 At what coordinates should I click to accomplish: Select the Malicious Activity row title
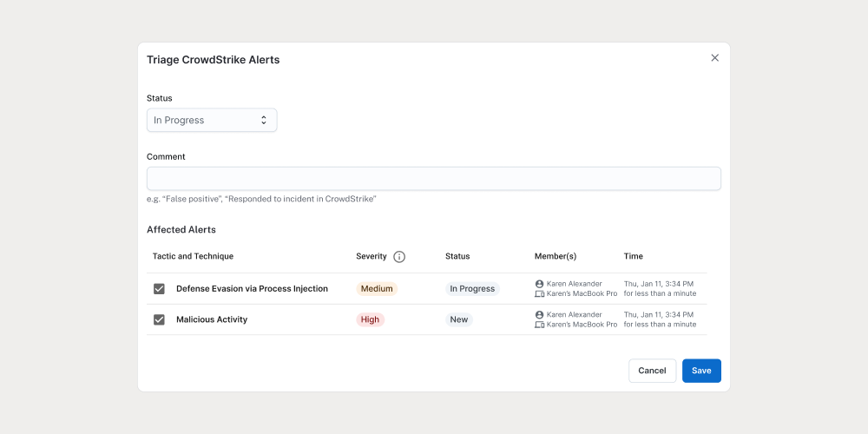click(212, 319)
